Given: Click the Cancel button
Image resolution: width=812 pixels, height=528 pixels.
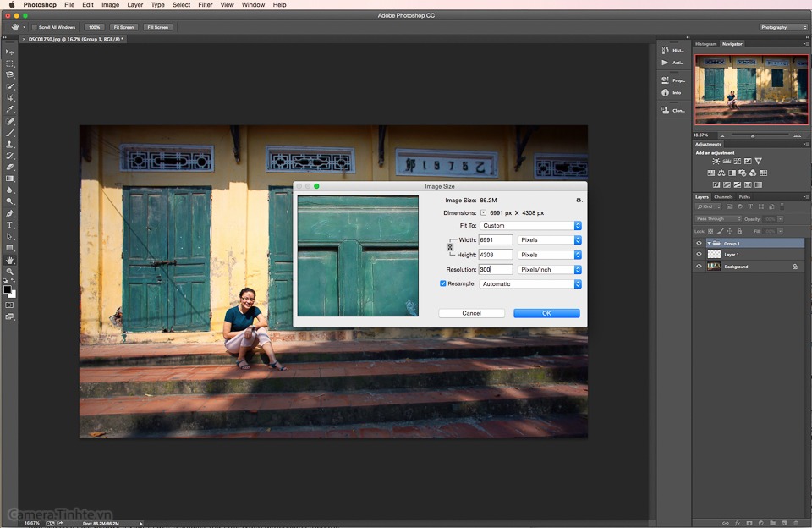Looking at the screenshot, I should point(471,313).
